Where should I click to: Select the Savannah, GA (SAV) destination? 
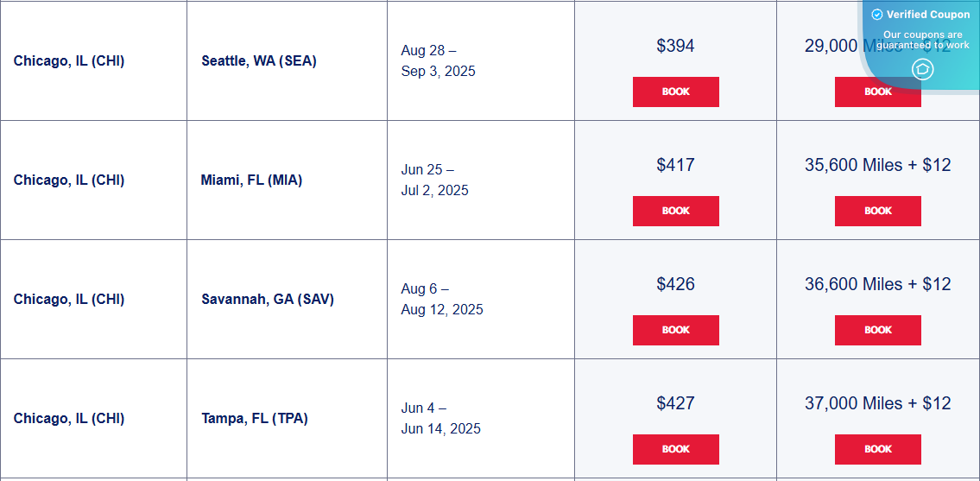268,299
